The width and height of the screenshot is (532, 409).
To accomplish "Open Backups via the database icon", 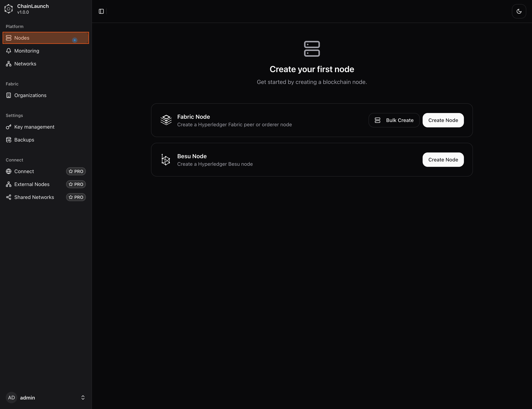I will tap(8, 140).
